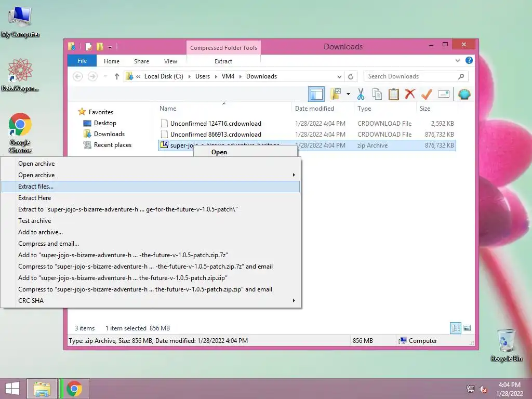Switch to details view icon
Image resolution: width=532 pixels, height=399 pixels.
point(456,328)
